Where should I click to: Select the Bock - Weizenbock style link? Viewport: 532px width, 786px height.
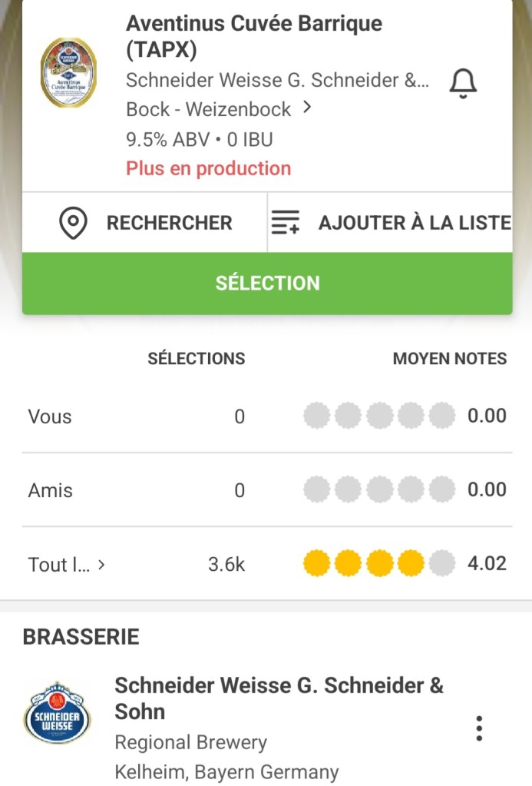[x=208, y=109]
